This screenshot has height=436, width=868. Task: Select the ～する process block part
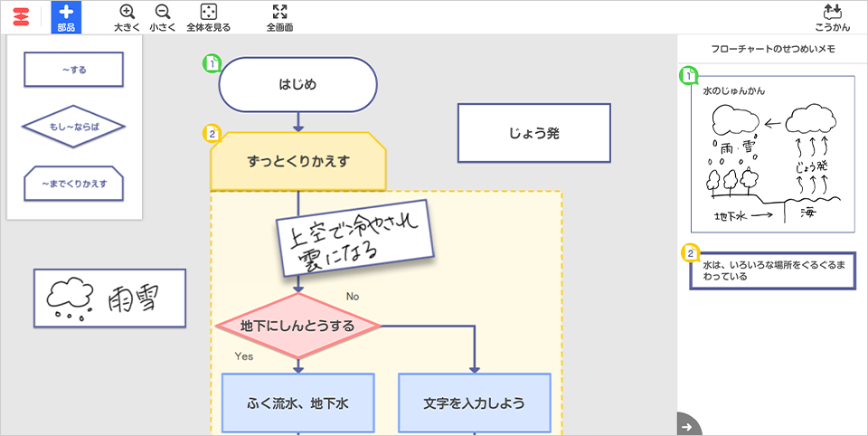tap(74, 69)
